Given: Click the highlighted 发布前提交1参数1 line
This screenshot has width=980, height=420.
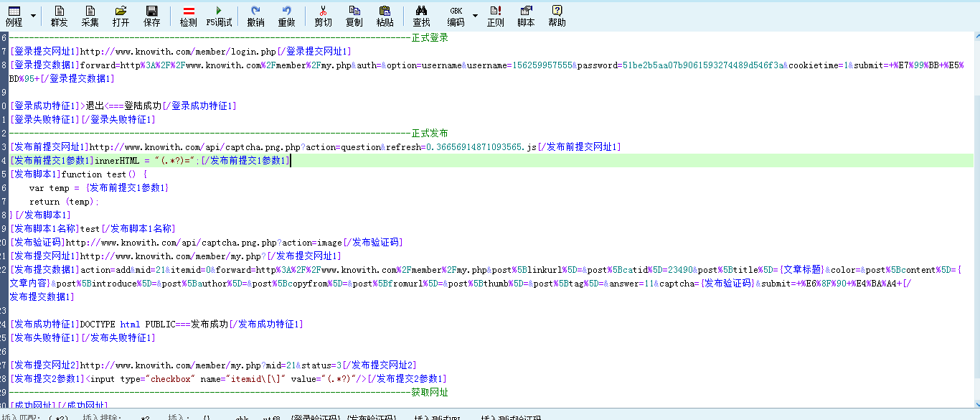Looking at the screenshot, I should click(x=143, y=160).
